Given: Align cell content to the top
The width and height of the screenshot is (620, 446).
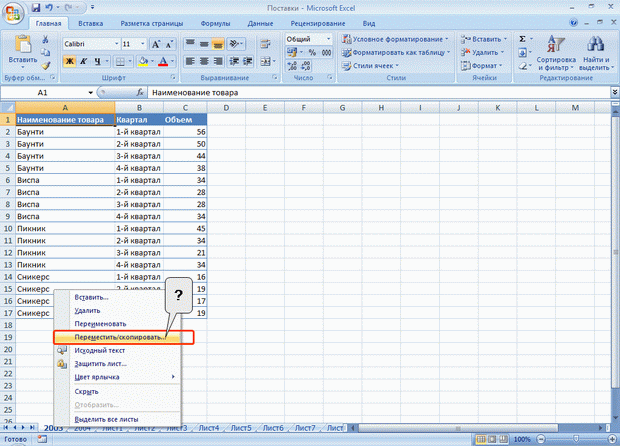Looking at the screenshot, I should pyautogui.click(x=190, y=43).
